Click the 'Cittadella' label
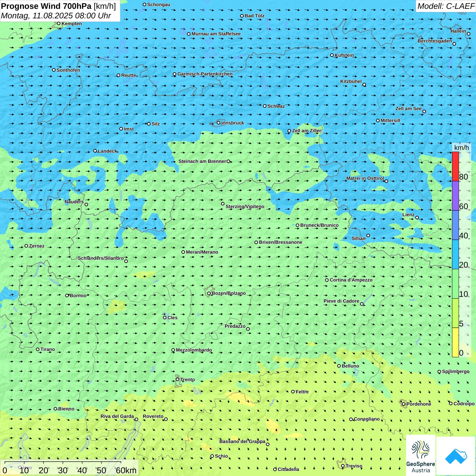Image resolution: width=476 pixels, height=476 pixels. point(288,469)
